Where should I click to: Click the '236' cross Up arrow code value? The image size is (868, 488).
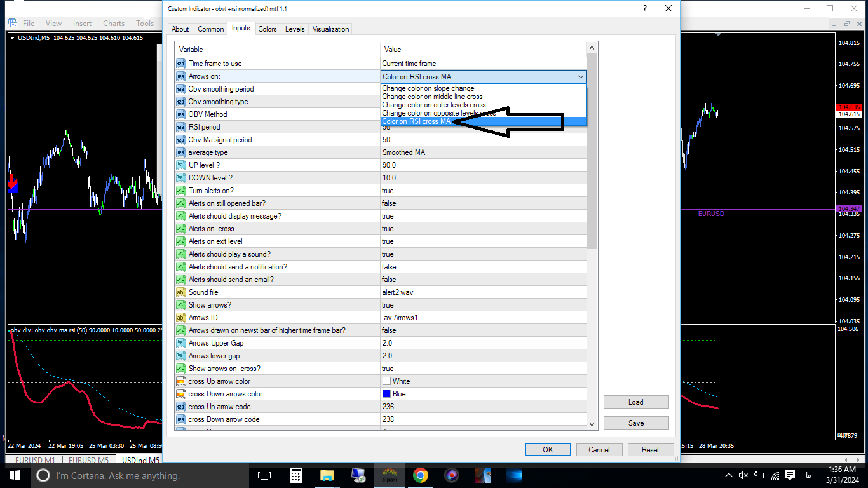[x=388, y=407]
